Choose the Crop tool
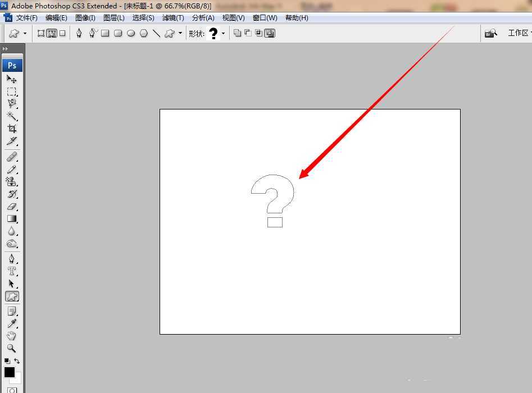This screenshot has height=393, width=532. click(11, 129)
